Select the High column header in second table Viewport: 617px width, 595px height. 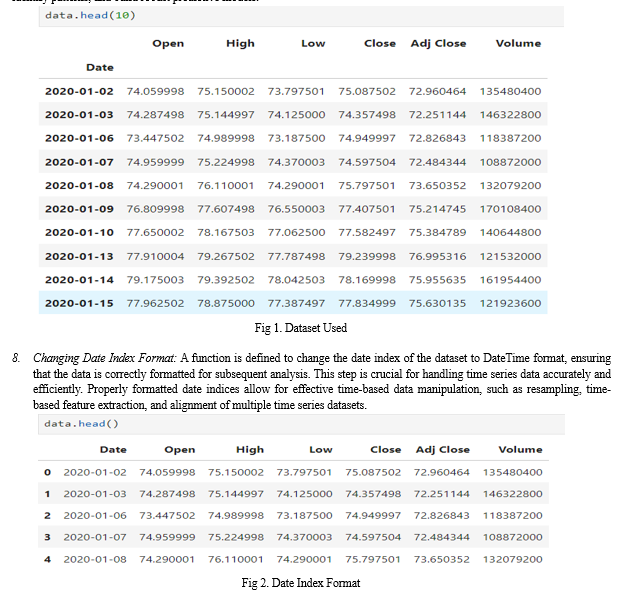250,450
